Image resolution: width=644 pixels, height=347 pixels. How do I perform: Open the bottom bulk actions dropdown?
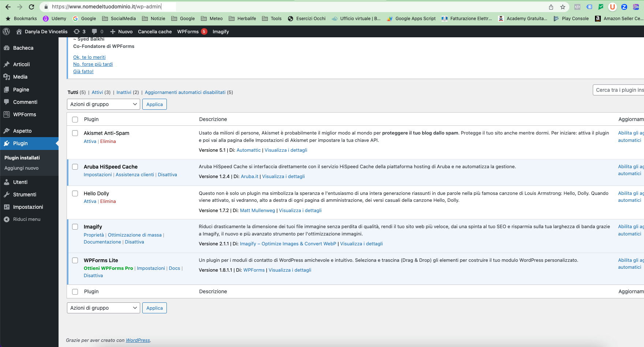pyautogui.click(x=103, y=308)
